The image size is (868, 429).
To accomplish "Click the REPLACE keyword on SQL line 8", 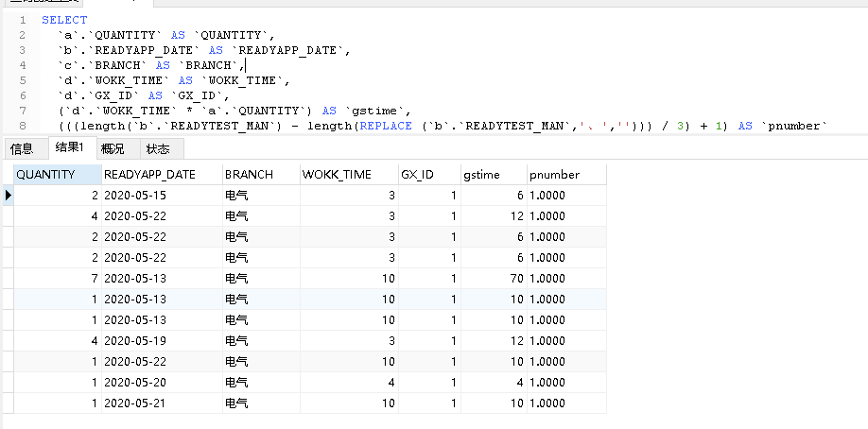I will point(386,126).
